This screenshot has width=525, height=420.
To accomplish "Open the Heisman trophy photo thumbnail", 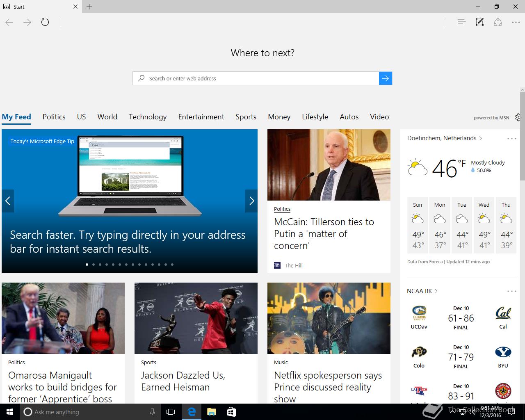I will (196, 318).
